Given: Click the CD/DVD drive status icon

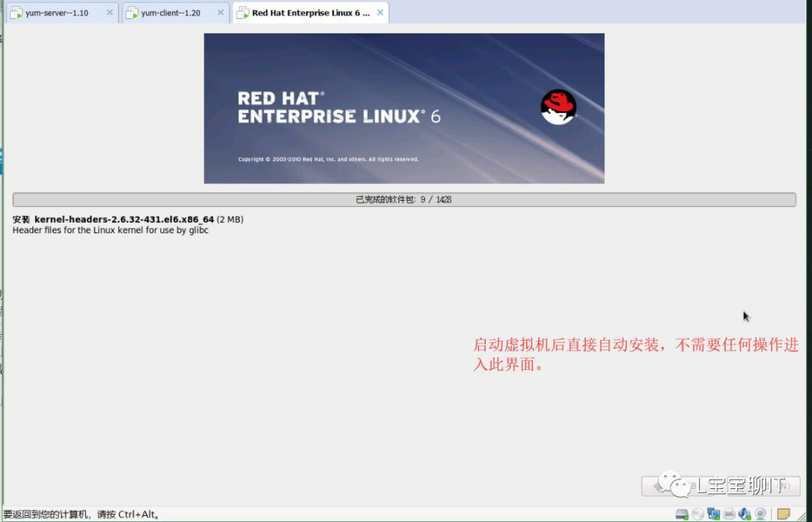Looking at the screenshot, I should [698, 513].
